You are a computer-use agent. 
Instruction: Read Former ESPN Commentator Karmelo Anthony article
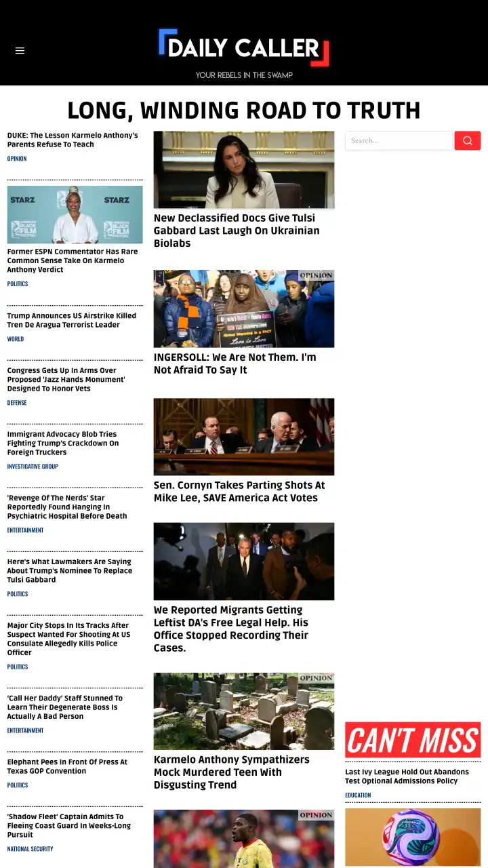pos(73,260)
